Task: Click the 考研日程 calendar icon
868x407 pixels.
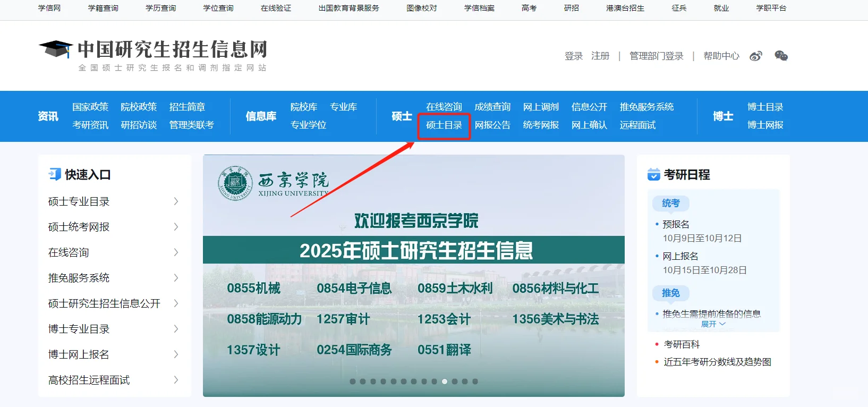Action: (x=653, y=174)
